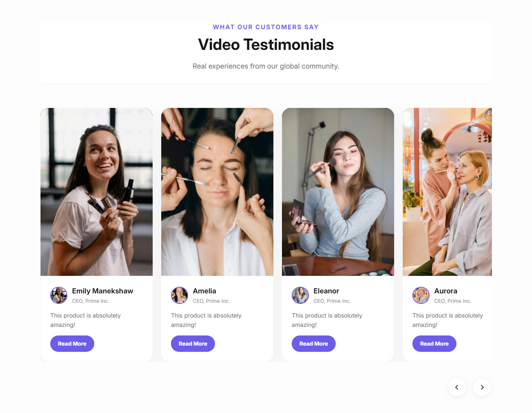Click the 'What Our Customers Say' label
The width and height of the screenshot is (532, 413).
coord(266,27)
